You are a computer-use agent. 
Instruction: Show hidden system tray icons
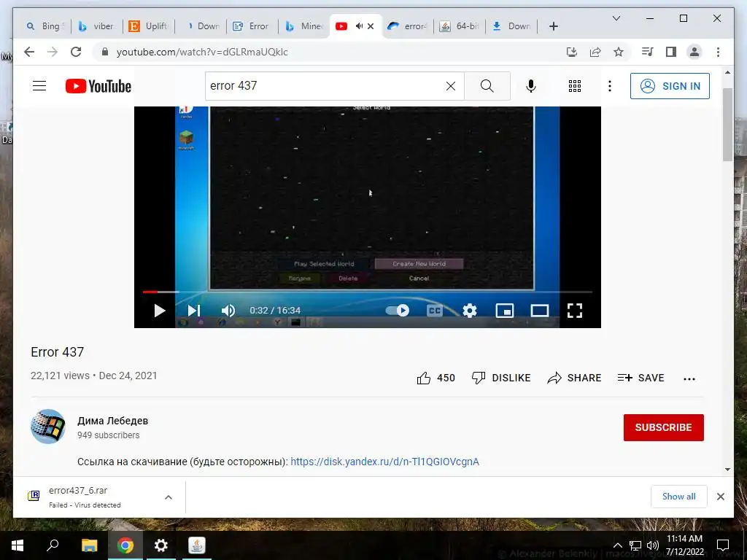pyautogui.click(x=617, y=545)
